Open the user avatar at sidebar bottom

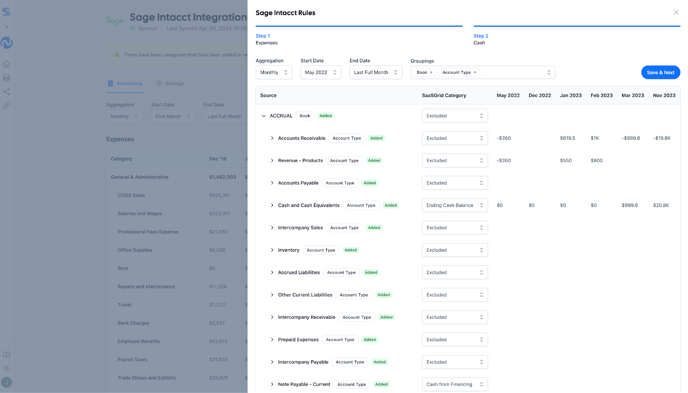click(7, 382)
